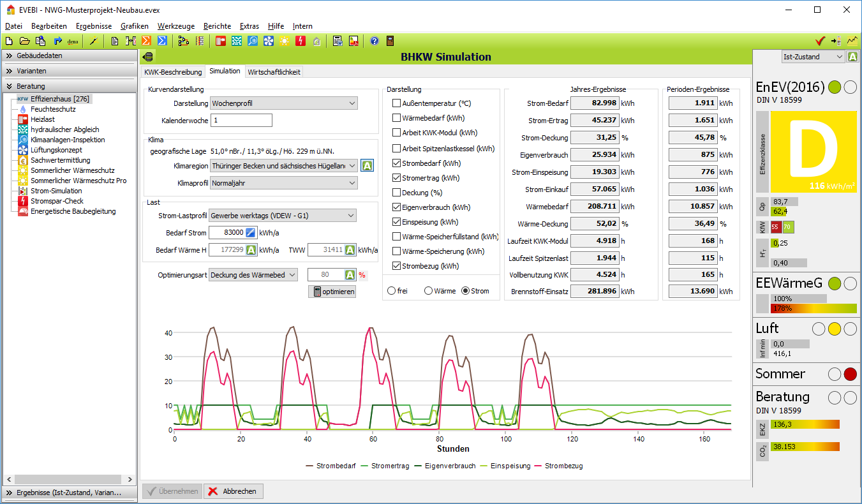Click the Kalenderwoche input field
This screenshot has width=862, height=504.
coord(241,120)
